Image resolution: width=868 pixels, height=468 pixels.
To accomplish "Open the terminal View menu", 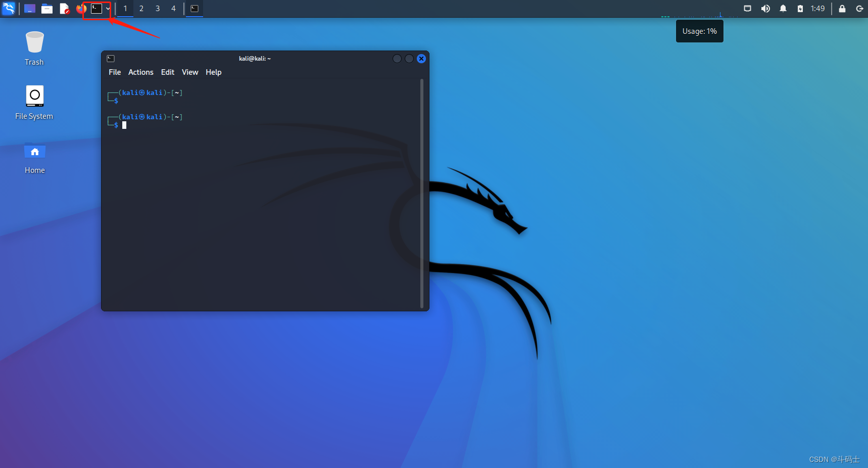I will point(190,72).
